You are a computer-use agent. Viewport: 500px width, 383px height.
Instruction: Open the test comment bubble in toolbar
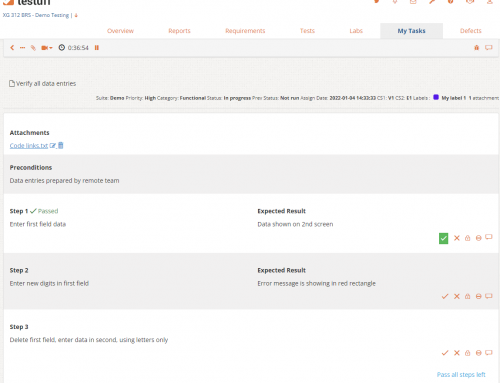(489, 48)
